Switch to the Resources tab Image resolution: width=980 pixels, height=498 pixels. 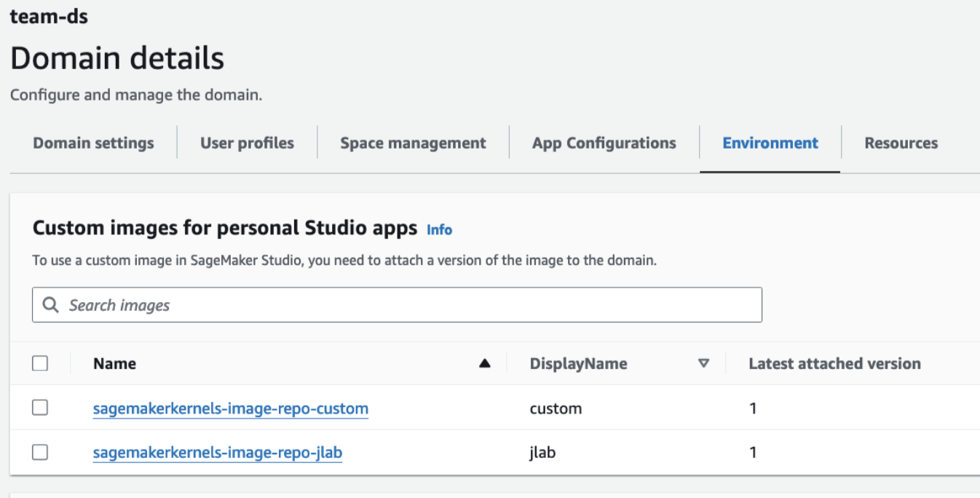[x=901, y=143]
